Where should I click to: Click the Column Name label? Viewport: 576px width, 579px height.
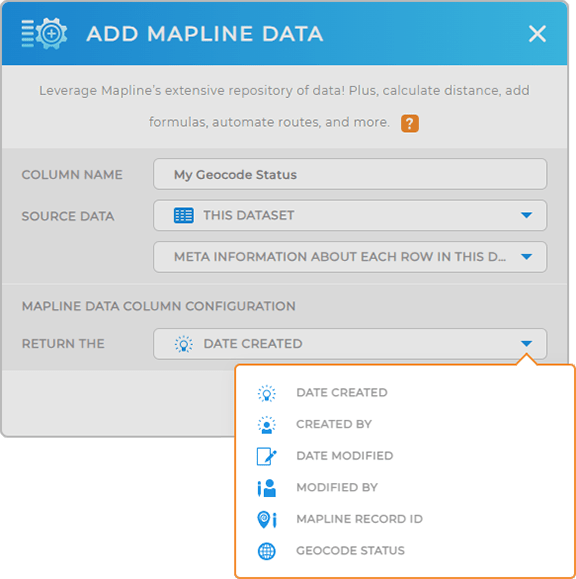pos(72,175)
